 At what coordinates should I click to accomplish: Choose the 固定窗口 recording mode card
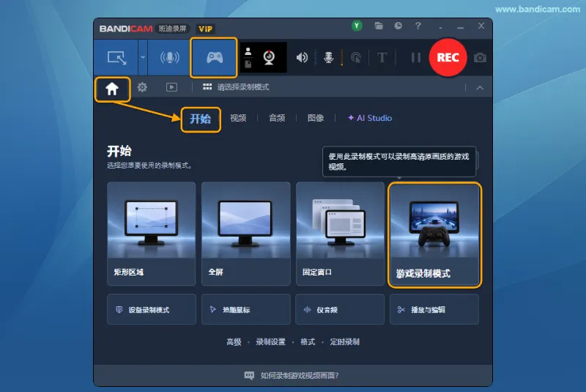point(340,234)
